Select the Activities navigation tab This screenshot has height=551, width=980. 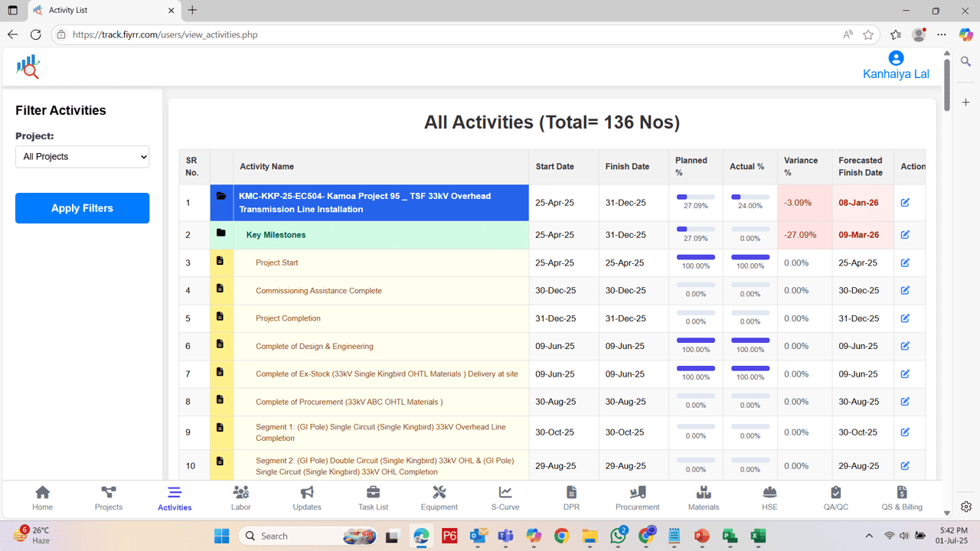[x=174, y=497]
